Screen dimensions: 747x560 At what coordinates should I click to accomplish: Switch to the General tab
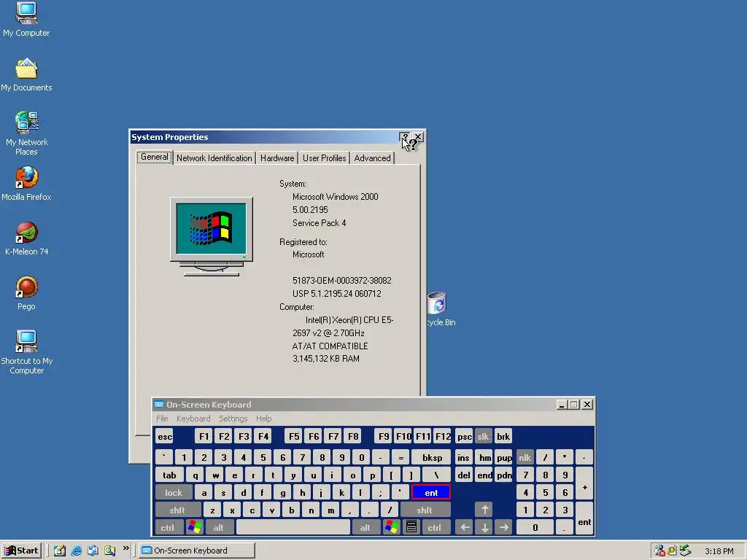click(x=155, y=157)
